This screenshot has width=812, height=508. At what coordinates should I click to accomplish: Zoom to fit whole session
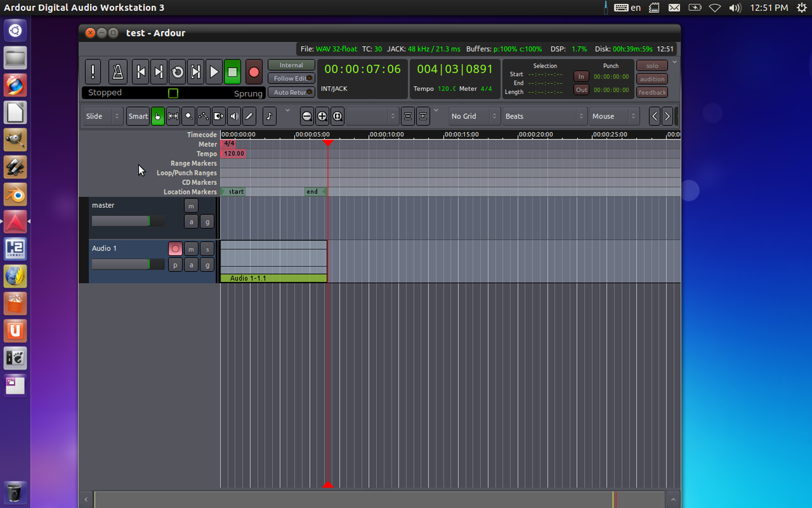[337, 117]
